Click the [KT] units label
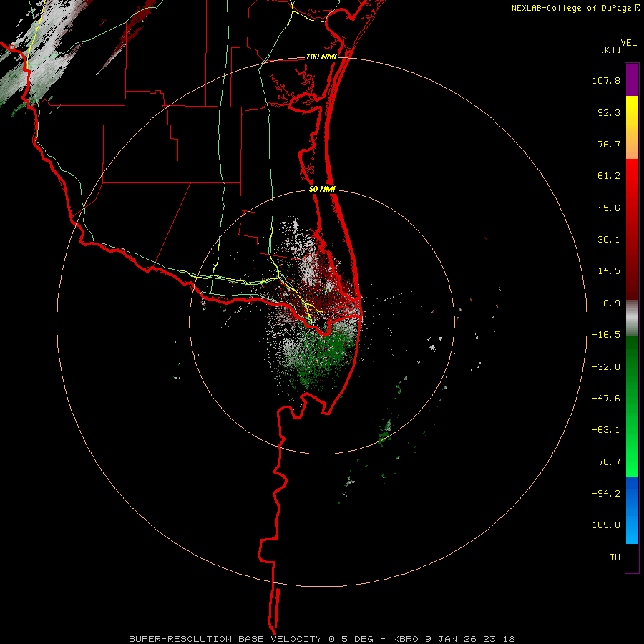Screen dimensions: 644x644 coord(610,49)
